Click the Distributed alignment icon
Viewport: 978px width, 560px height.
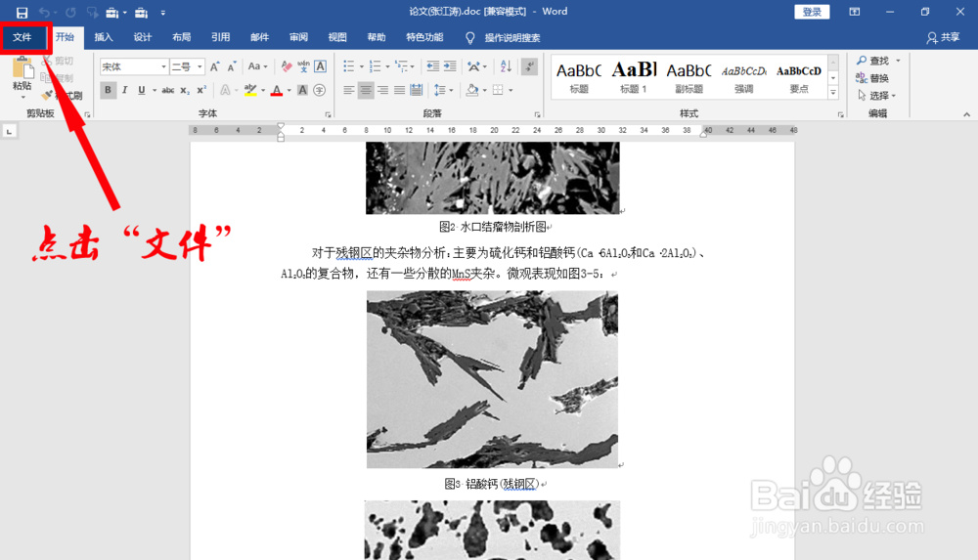(x=416, y=91)
